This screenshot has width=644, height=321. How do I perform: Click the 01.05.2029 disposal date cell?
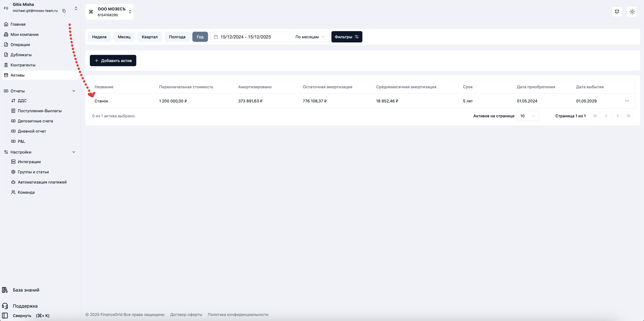586,101
